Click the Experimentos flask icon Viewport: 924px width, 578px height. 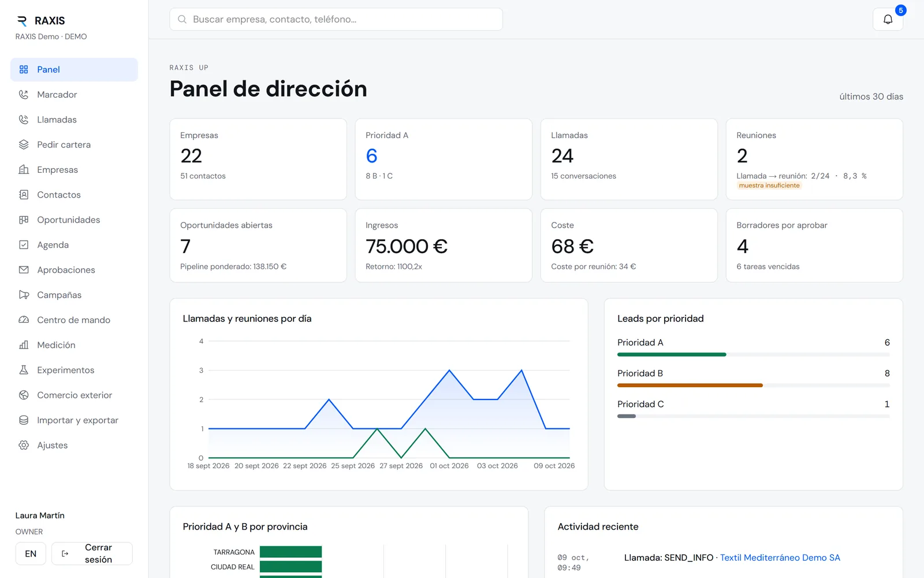pyautogui.click(x=24, y=370)
